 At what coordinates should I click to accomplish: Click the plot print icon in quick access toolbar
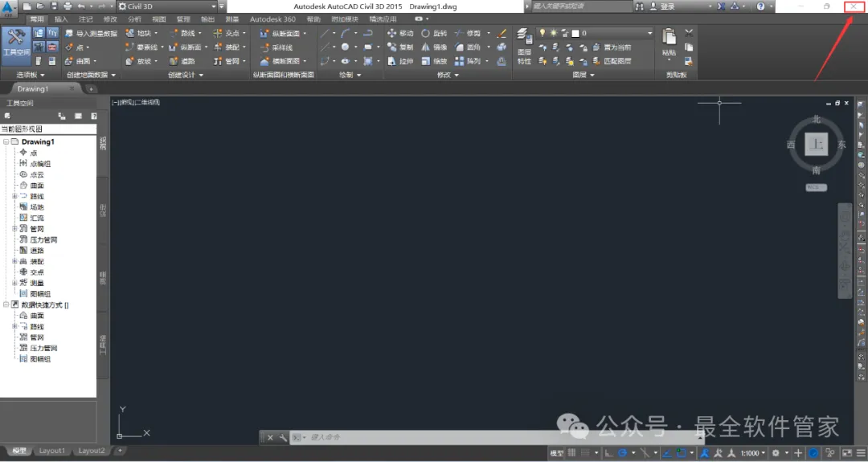(68, 6)
